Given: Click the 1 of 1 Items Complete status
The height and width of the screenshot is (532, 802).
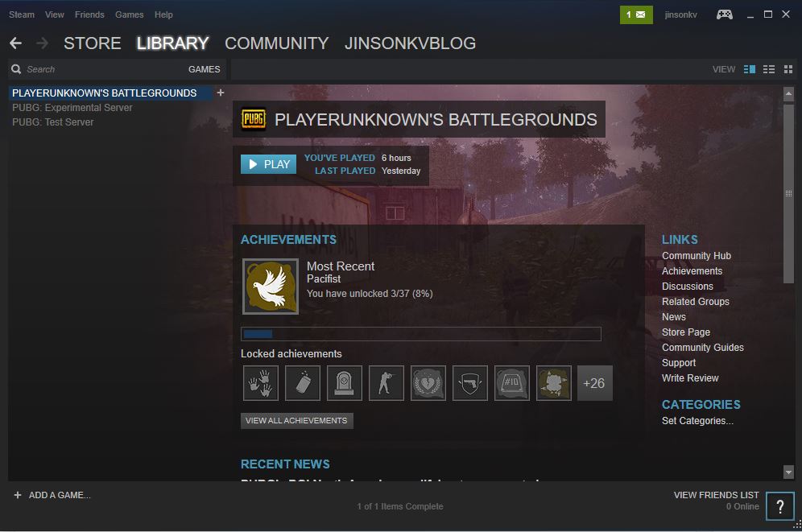Looking at the screenshot, I should tap(400, 506).
